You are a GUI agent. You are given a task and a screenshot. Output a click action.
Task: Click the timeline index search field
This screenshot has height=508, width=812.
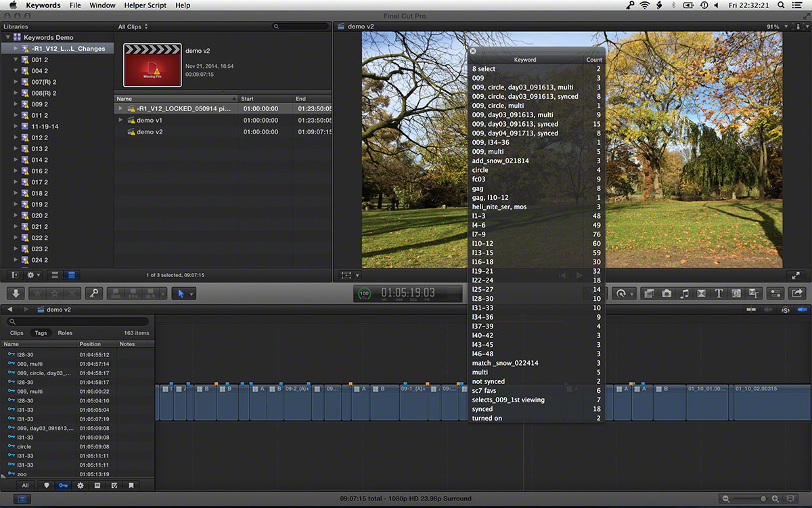77,322
